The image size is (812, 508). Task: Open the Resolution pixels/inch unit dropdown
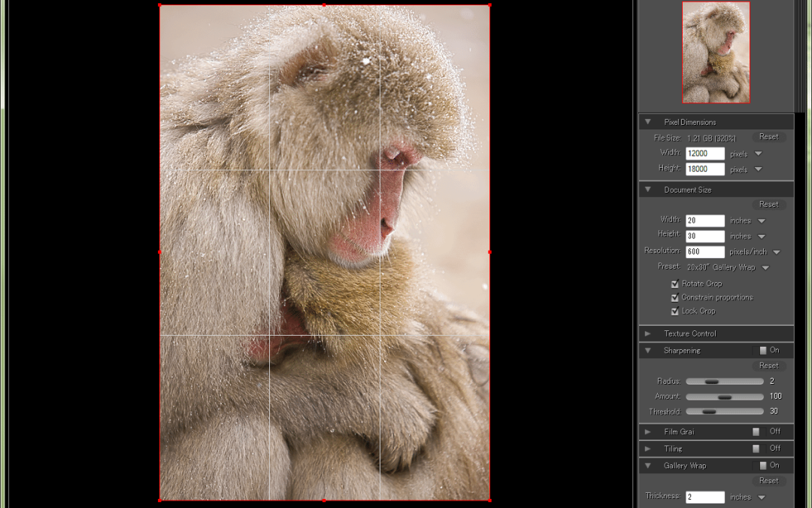777,252
